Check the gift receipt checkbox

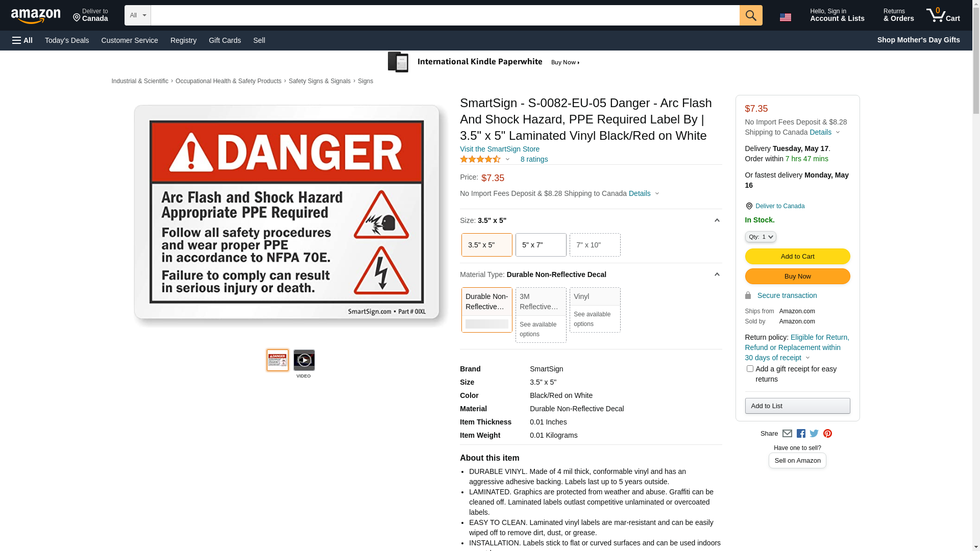(750, 368)
